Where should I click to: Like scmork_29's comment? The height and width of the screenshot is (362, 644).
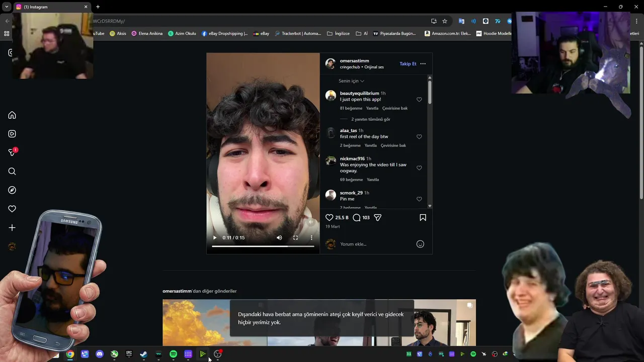coord(419,199)
